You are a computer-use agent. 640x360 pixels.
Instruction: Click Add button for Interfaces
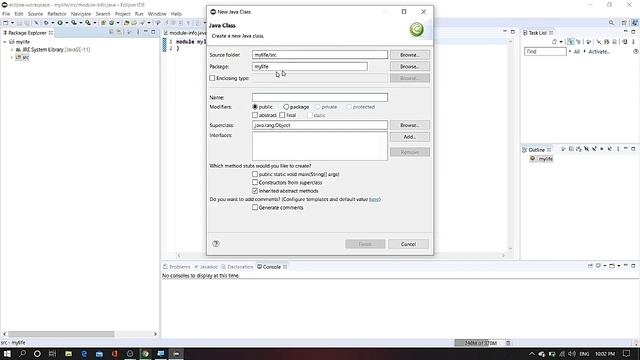(x=409, y=137)
